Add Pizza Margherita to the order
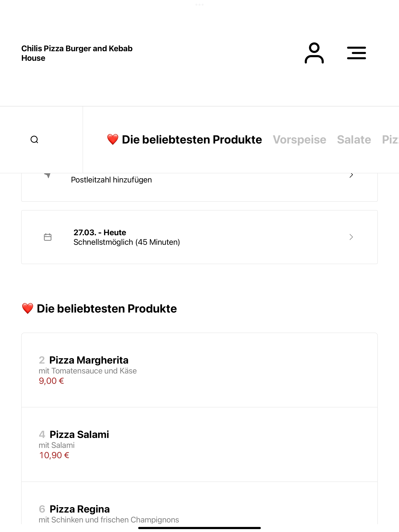Screen dimensions: 399x532 [199, 370]
